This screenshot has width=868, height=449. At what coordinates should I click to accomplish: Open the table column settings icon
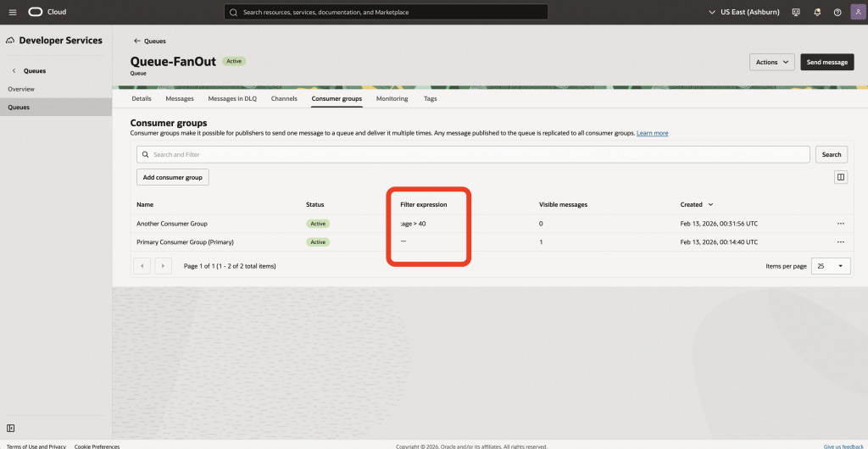pos(841,177)
